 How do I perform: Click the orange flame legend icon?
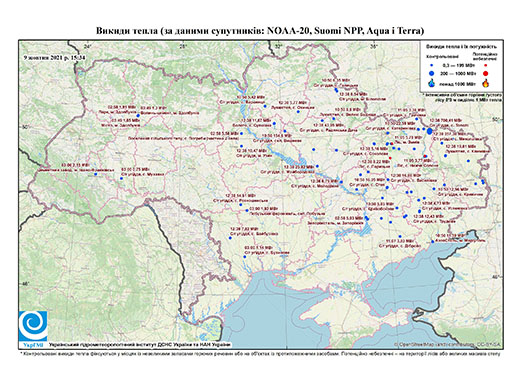click(486, 83)
